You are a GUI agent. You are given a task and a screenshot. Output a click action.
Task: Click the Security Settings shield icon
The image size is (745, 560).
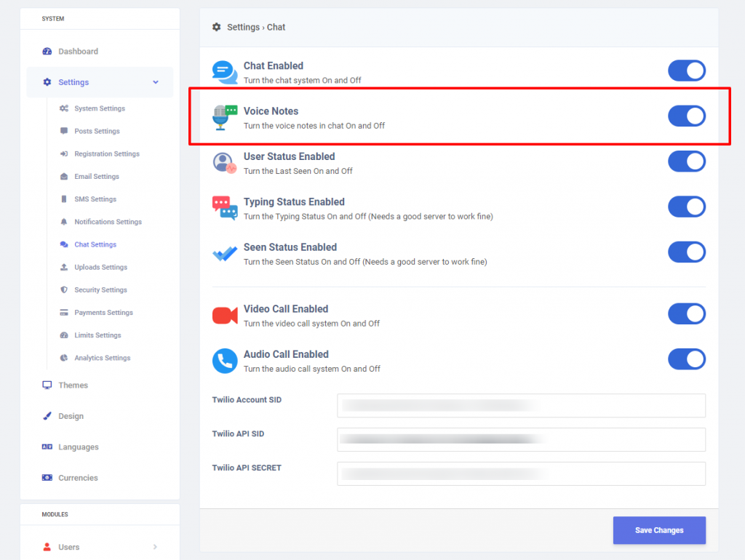click(64, 289)
